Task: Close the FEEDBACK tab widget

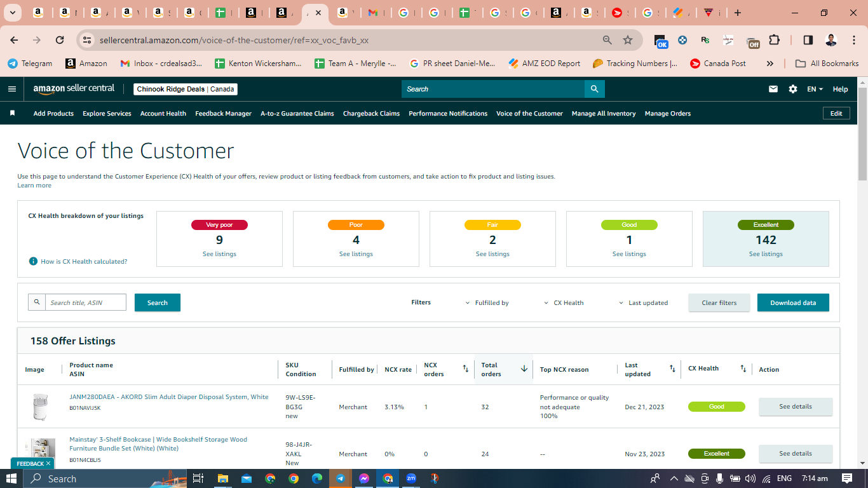Action: point(48,464)
